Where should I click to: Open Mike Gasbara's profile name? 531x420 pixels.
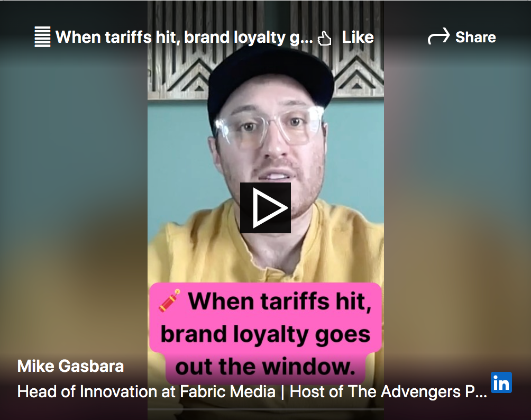[x=70, y=366]
